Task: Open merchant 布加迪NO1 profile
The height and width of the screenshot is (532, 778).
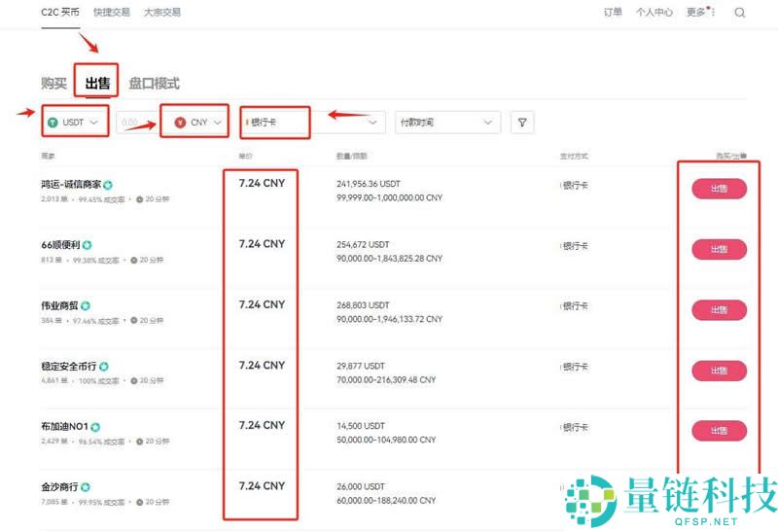Action: click(x=64, y=426)
